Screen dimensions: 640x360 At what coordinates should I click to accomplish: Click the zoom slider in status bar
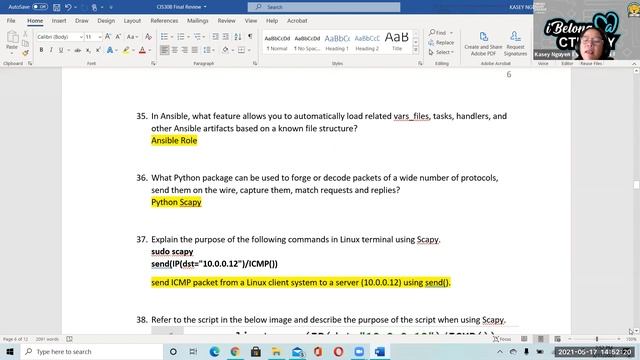596,339
